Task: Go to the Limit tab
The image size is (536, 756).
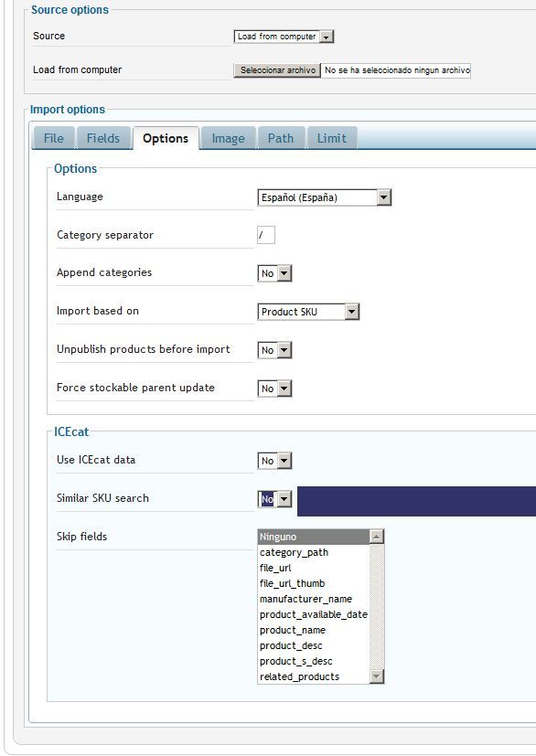Action: coord(332,138)
